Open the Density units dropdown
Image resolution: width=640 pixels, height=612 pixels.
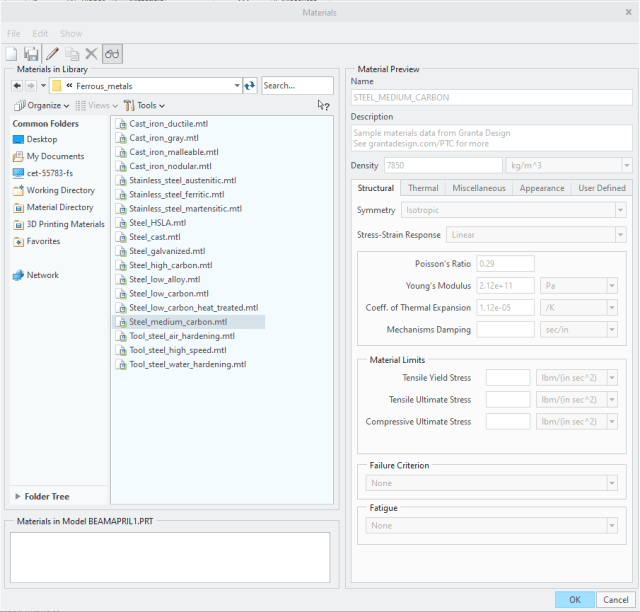pyautogui.click(x=627, y=166)
